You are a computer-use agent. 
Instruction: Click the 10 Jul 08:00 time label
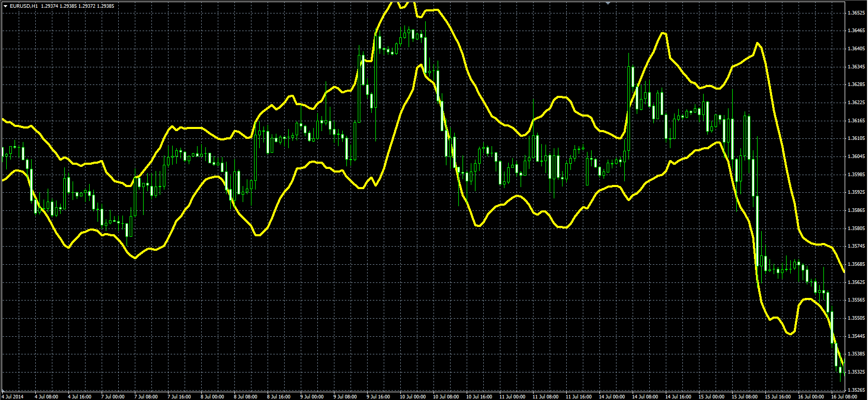[x=446, y=396]
